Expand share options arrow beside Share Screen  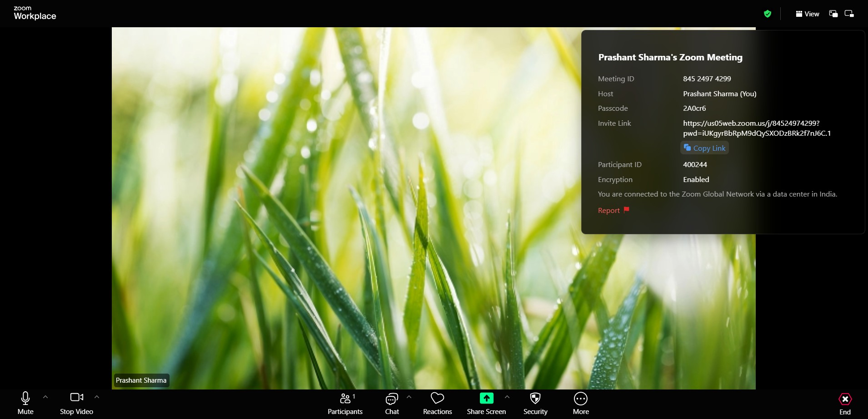click(x=507, y=397)
